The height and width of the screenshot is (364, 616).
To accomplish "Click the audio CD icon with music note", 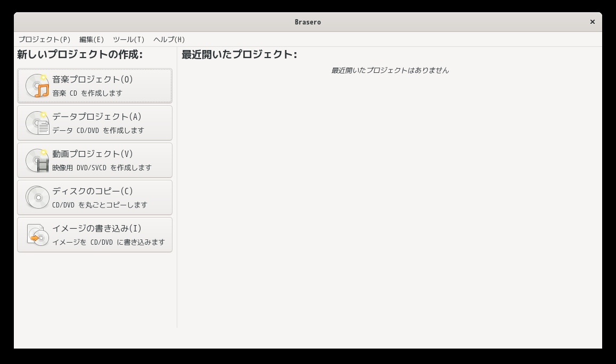I will coord(37,86).
